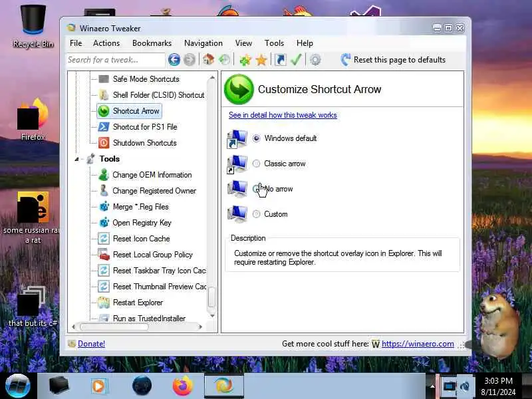532x399 pixels.
Task: Open settings via the gear toolbar icon
Action: [x=315, y=60]
